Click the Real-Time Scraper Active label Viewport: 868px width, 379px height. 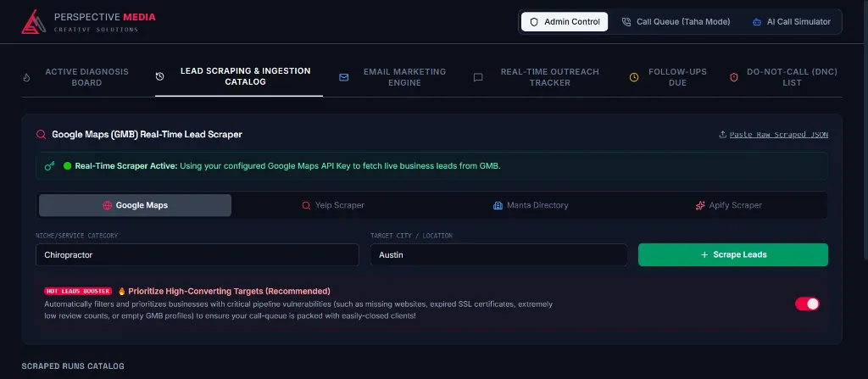click(x=126, y=165)
